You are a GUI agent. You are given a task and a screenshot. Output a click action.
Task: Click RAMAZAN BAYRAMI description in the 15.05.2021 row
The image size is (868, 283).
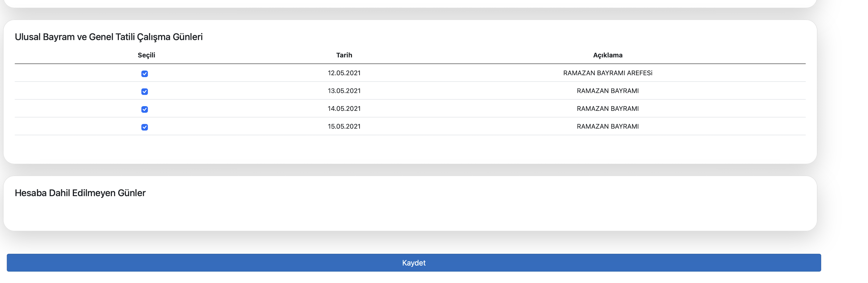(608, 127)
